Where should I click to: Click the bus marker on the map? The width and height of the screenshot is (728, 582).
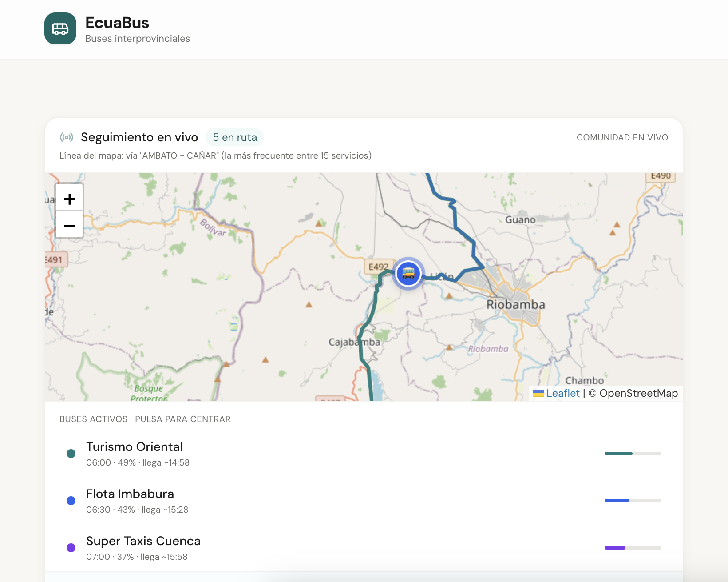tap(408, 273)
